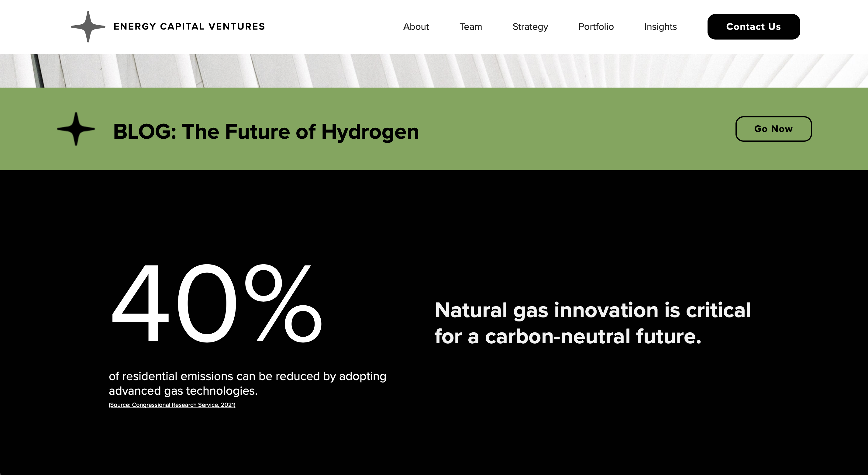The image size is (868, 475).
Task: Click the Contact Us button
Action: pos(753,27)
